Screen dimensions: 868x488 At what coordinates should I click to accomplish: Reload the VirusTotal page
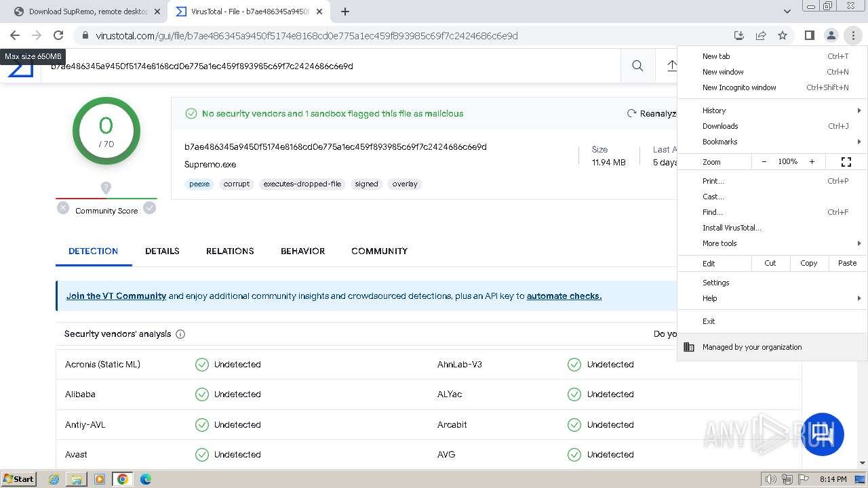(x=58, y=35)
